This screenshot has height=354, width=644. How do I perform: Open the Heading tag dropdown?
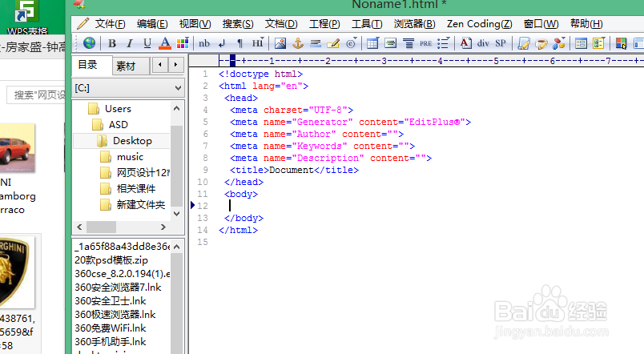(x=257, y=43)
